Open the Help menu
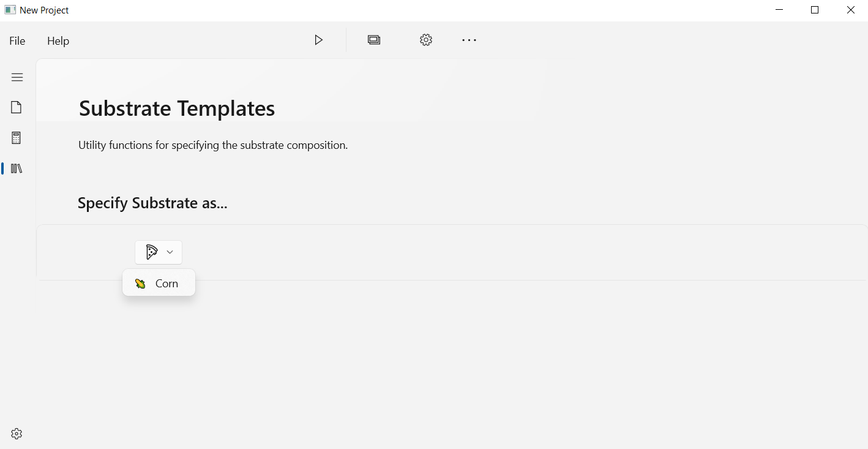Viewport: 868px width, 449px height. [58, 41]
